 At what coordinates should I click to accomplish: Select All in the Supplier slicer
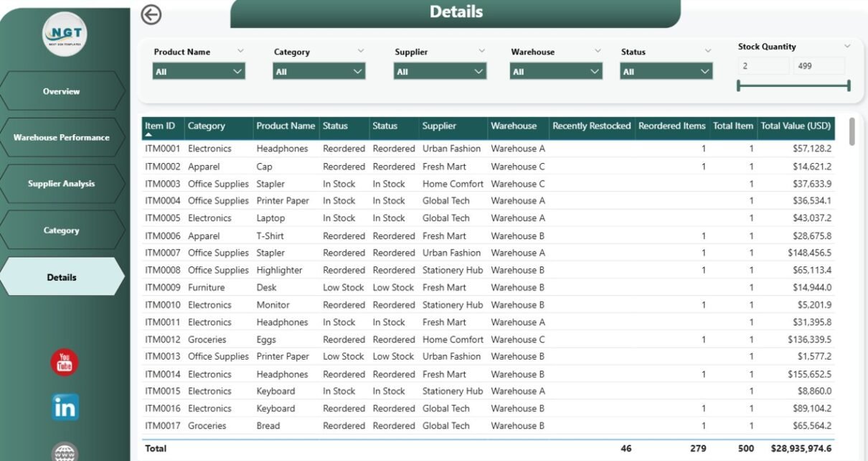(439, 71)
